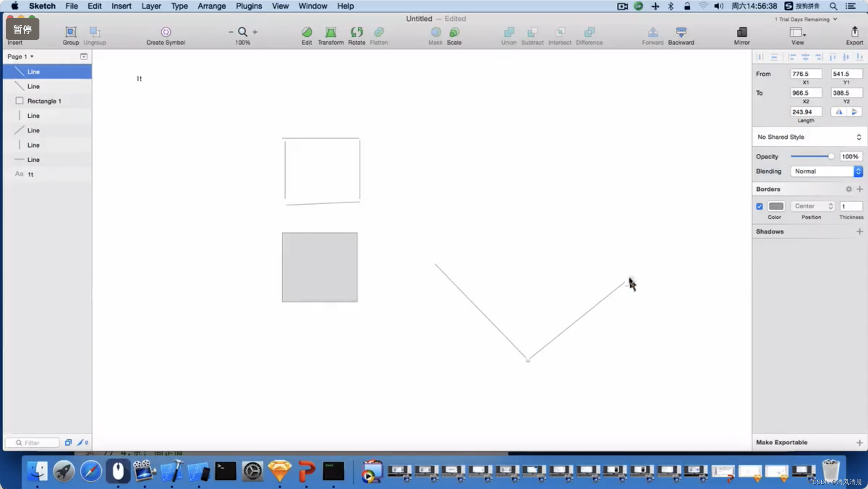Click the Plugins menu item
The image size is (868, 489).
(x=248, y=6)
